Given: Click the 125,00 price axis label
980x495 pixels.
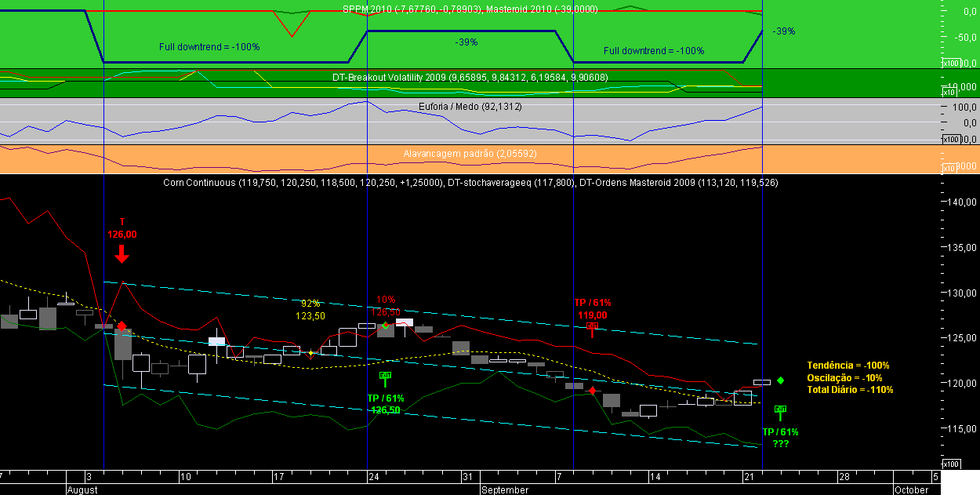Looking at the screenshot, I should point(960,338).
